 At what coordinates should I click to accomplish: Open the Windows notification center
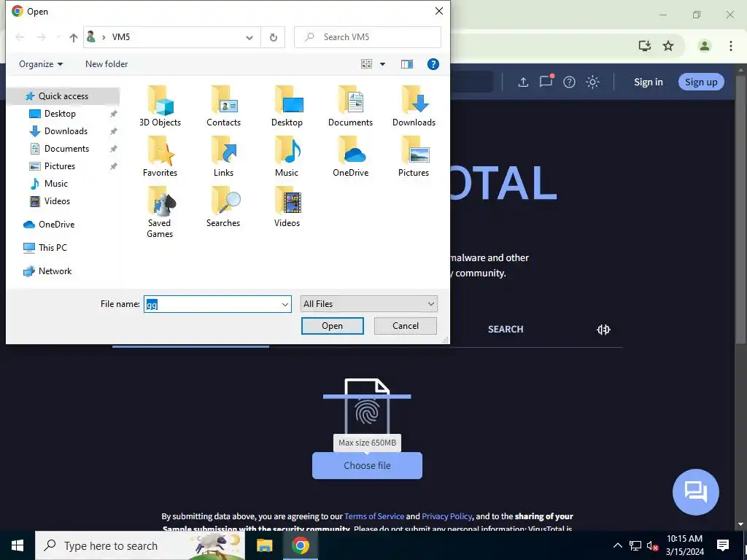coord(723,545)
